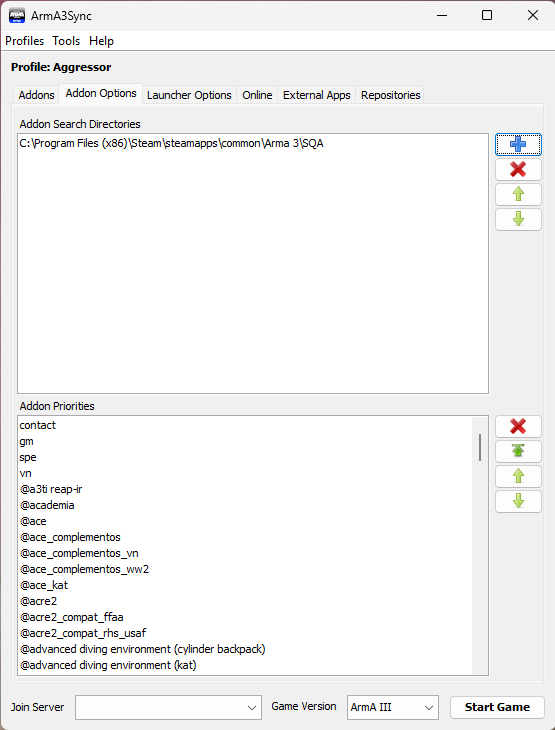
Task: Open the Tools menu
Action: 66,41
